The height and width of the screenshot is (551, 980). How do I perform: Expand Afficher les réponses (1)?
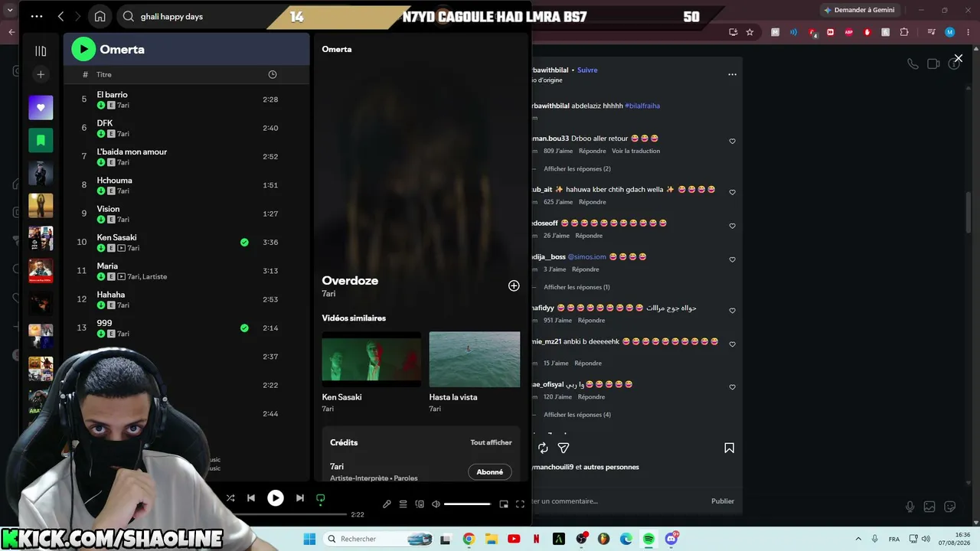(577, 287)
